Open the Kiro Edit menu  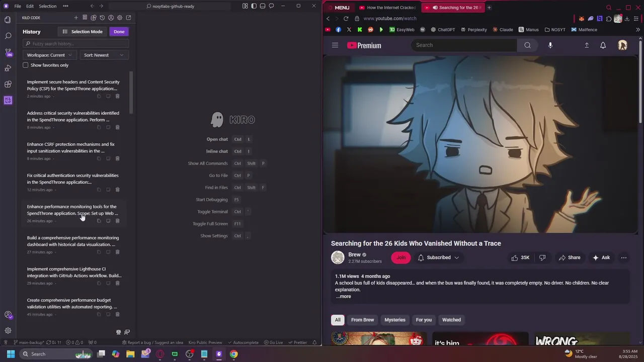(30, 6)
